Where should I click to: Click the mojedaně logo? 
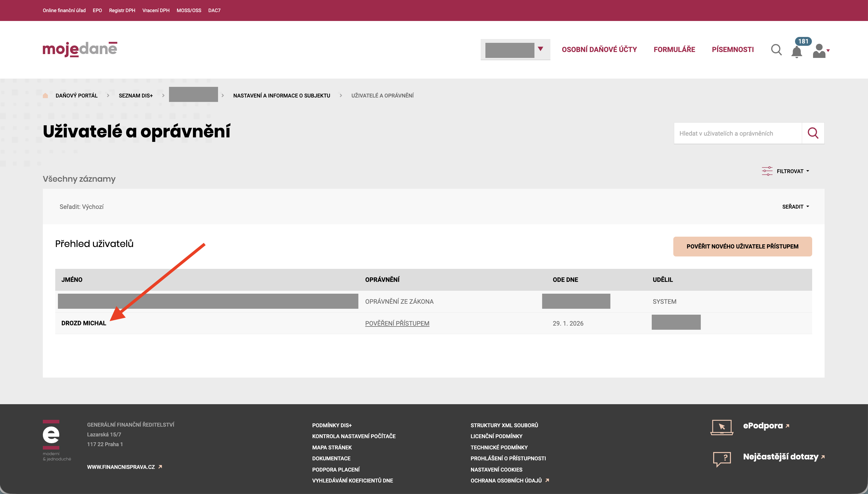coord(80,49)
